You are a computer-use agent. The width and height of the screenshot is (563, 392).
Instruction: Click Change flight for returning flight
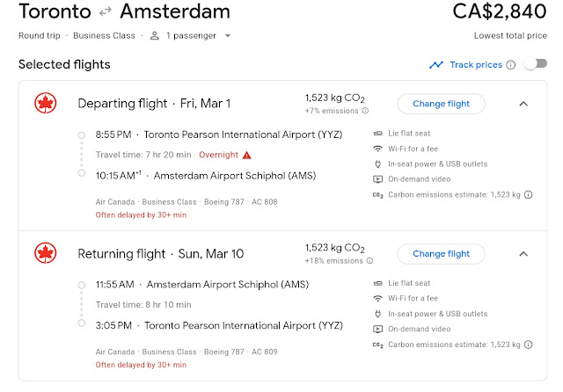pyautogui.click(x=441, y=254)
